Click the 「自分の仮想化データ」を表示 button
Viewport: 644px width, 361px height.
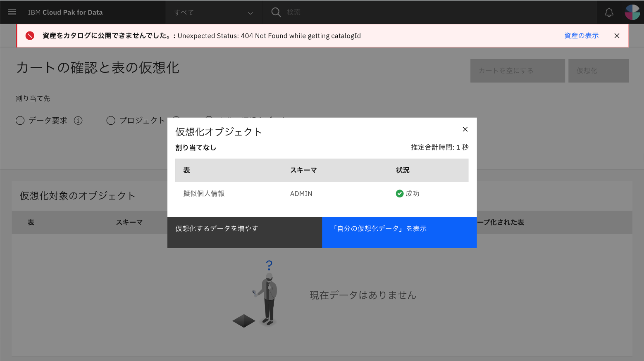pyautogui.click(x=399, y=232)
